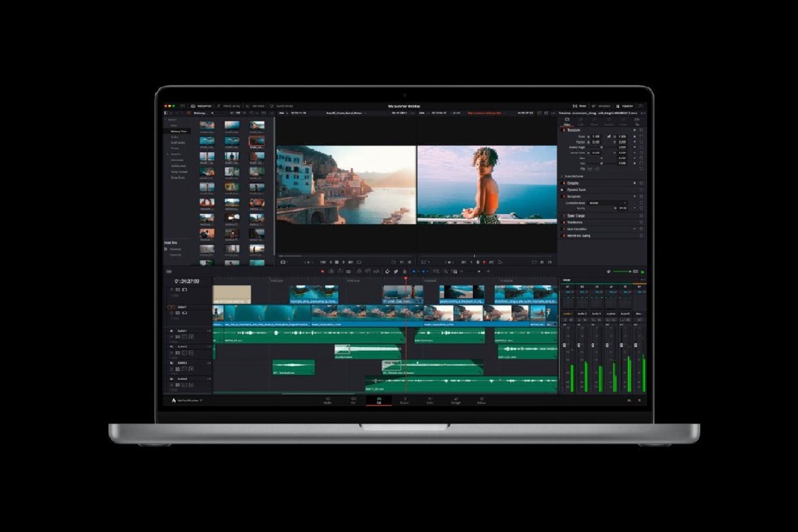Toggle the Stabilization section enable switch
The height and width of the screenshot is (532, 798).
click(x=564, y=222)
